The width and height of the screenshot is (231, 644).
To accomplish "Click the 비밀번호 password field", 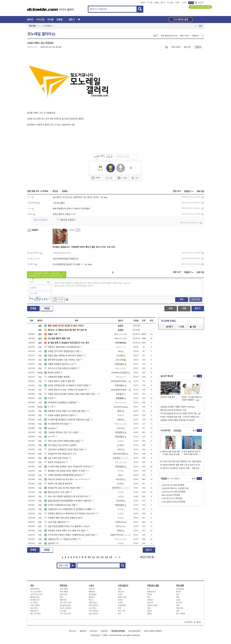I will 40,288.
